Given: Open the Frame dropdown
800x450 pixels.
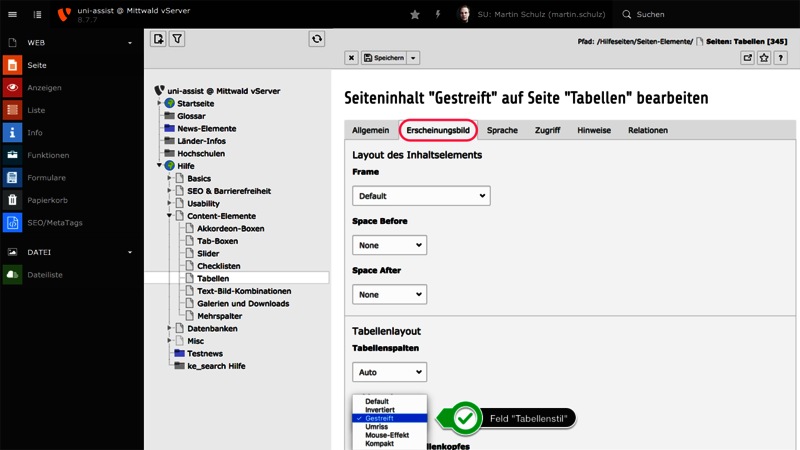Looking at the screenshot, I should coord(421,196).
